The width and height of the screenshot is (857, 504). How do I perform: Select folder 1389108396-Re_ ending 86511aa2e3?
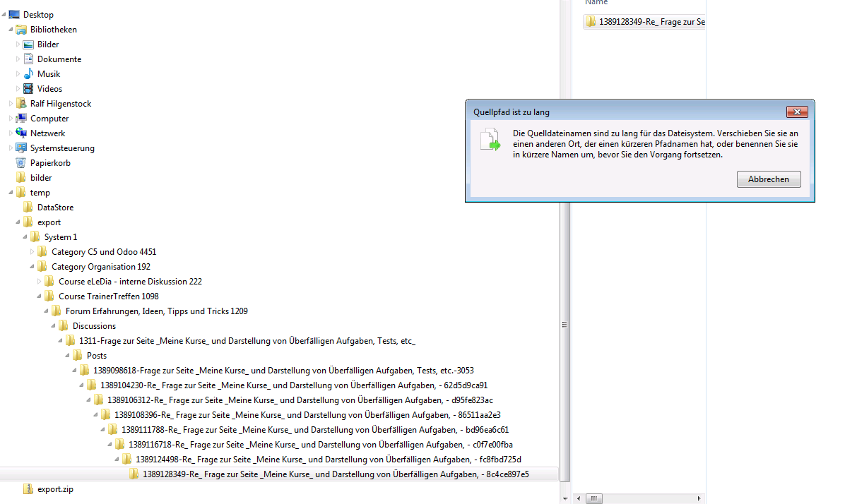tap(307, 415)
